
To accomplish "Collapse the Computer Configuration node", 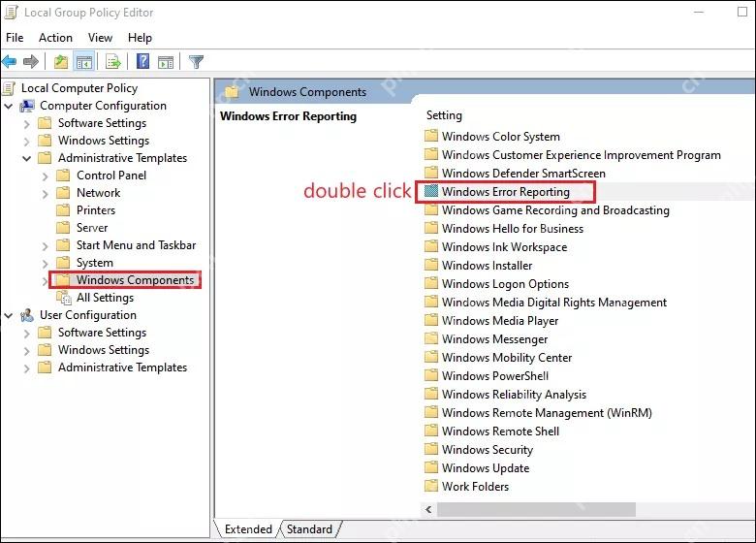I will coord(9,106).
